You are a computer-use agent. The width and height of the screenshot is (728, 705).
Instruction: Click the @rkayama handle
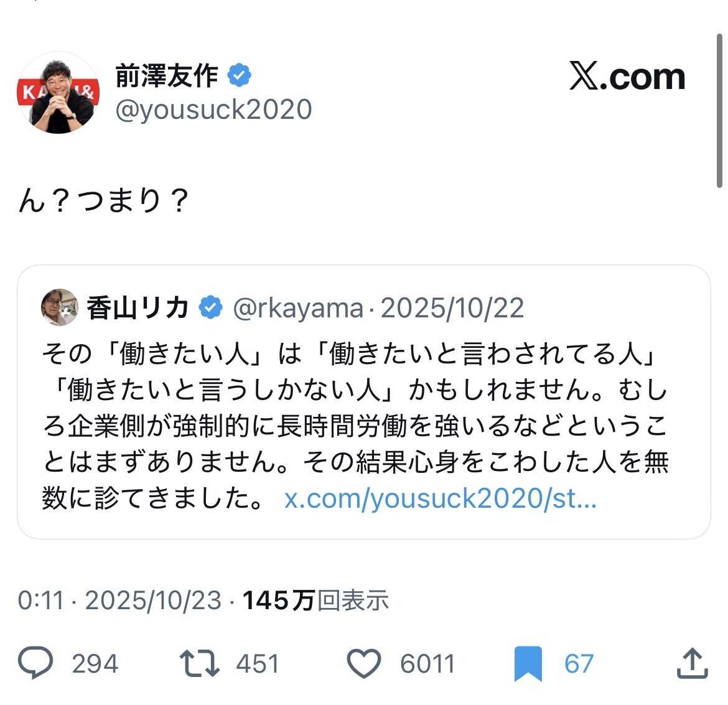click(297, 308)
